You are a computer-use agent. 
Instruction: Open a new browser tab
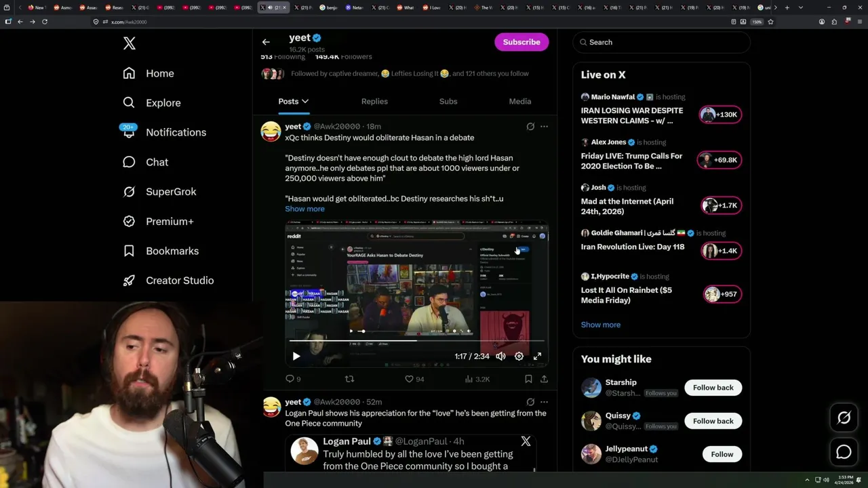[x=787, y=7]
